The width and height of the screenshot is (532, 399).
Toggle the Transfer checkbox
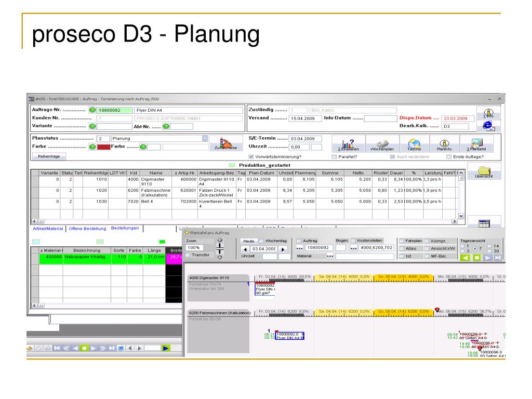pos(188,255)
